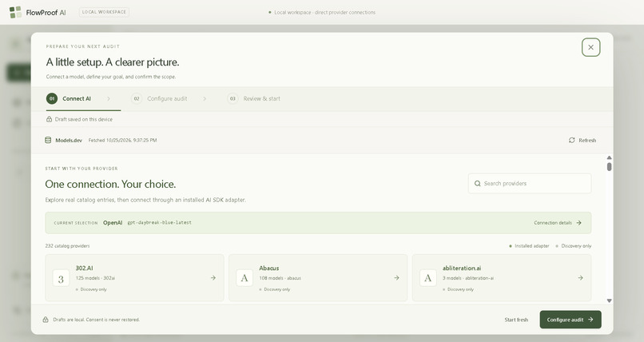Click the abliteration.ai 'A' avatar icon
Image resolution: width=644 pixels, height=342 pixels.
click(x=428, y=278)
